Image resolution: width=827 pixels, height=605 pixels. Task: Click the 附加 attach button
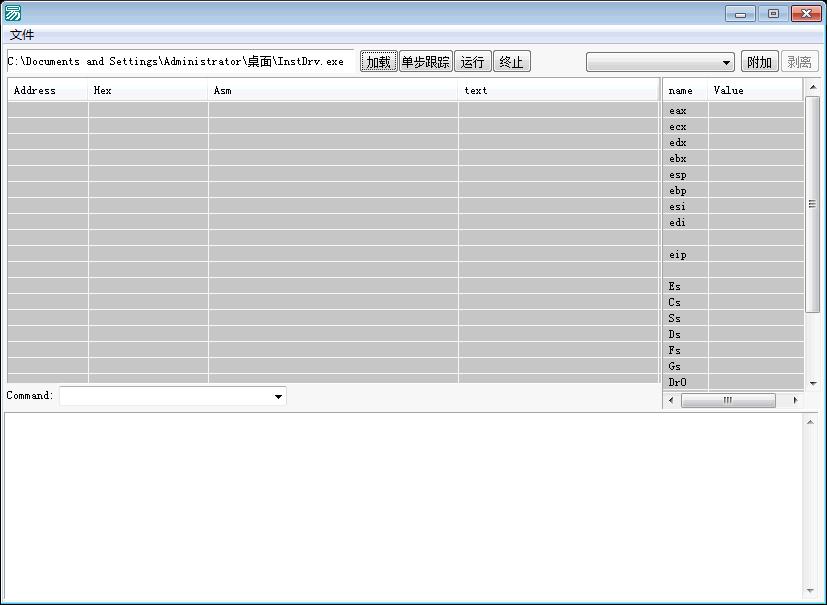tap(759, 62)
